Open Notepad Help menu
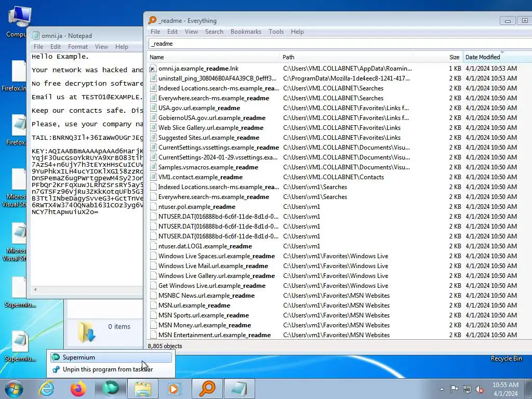The image size is (532, 399). click(x=122, y=47)
